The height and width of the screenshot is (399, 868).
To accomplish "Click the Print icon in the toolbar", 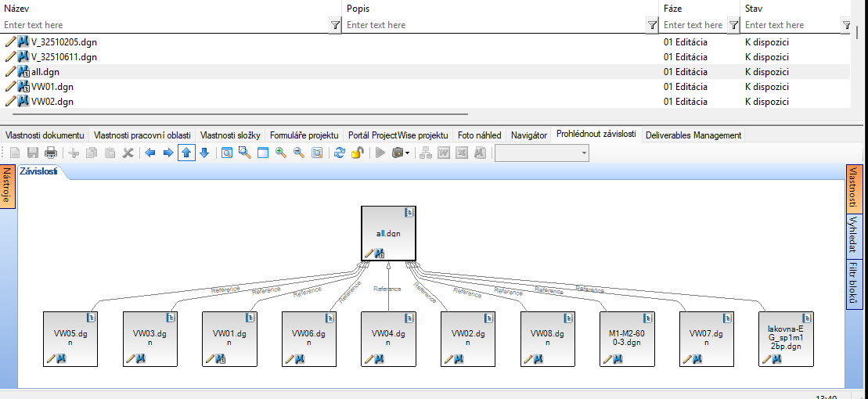I will pyautogui.click(x=50, y=153).
